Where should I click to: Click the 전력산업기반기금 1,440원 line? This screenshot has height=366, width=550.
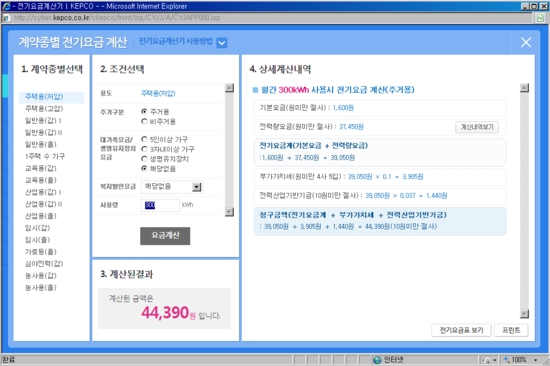(x=380, y=196)
